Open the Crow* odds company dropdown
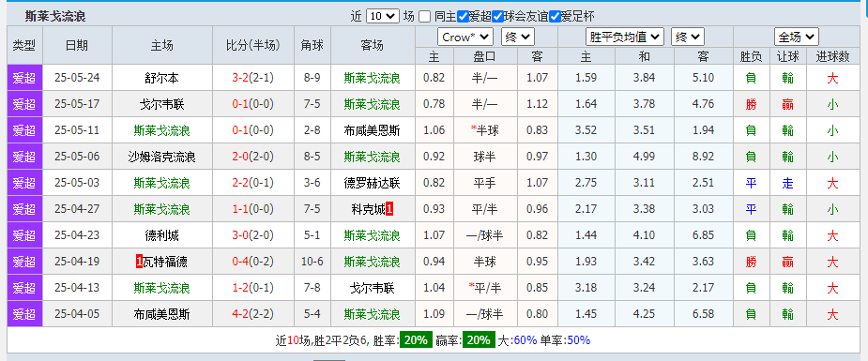This screenshot has width=868, height=361. click(465, 38)
